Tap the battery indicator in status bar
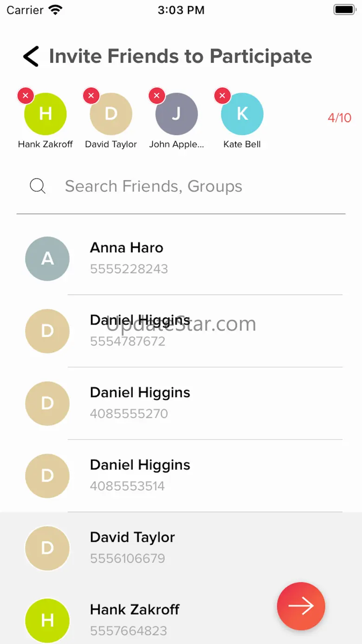This screenshot has height=644, width=362. 344,10
